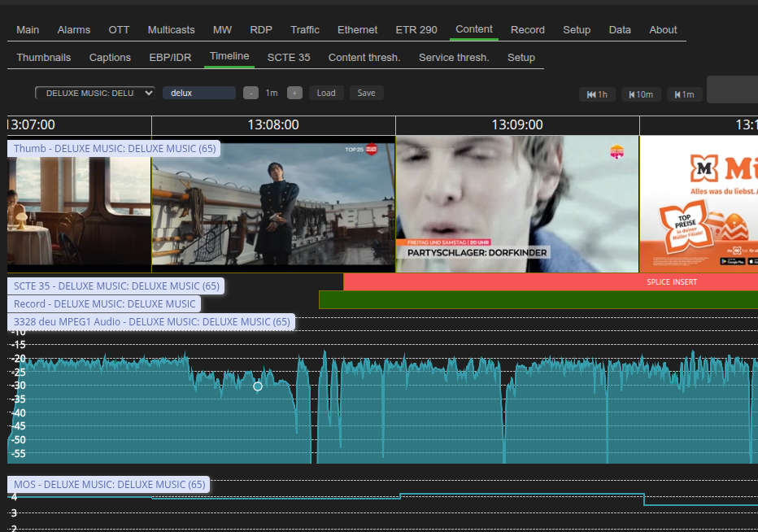Go to the EBP/IDR sub-tab

(170, 58)
